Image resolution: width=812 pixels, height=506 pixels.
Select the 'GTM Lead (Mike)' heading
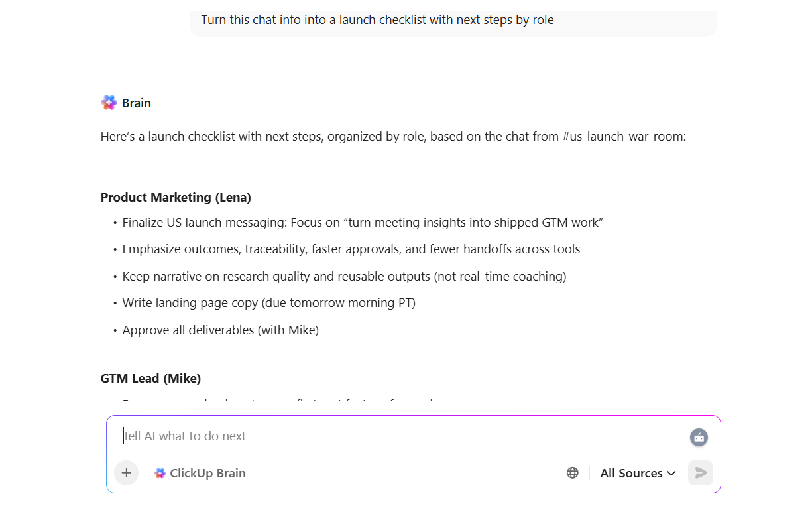[150, 378]
